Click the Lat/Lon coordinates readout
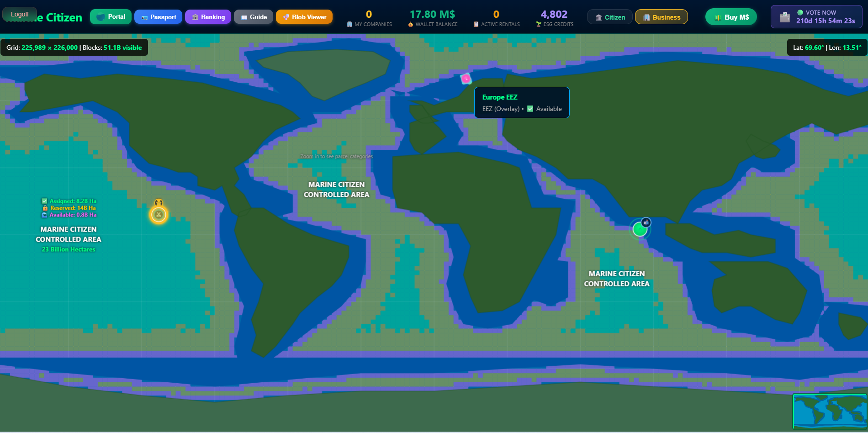Image resolution: width=868 pixels, height=433 pixels. pyautogui.click(x=827, y=48)
